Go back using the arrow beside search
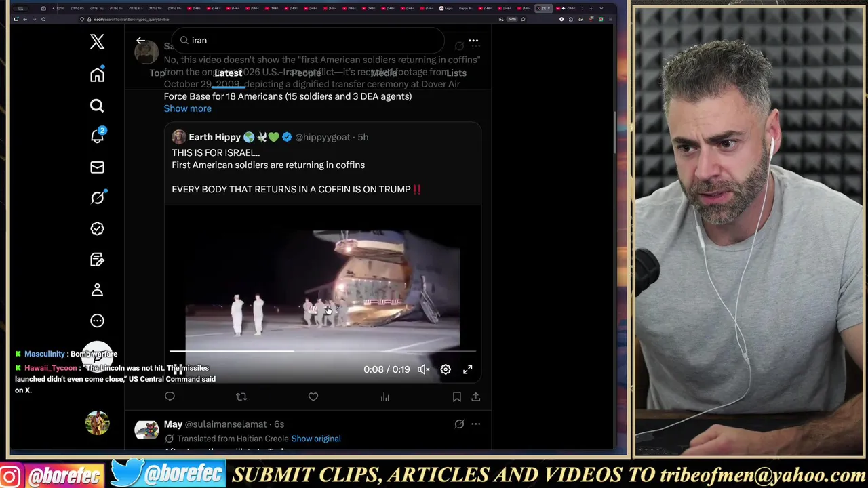Image resolution: width=868 pixels, height=488 pixels. [140, 41]
